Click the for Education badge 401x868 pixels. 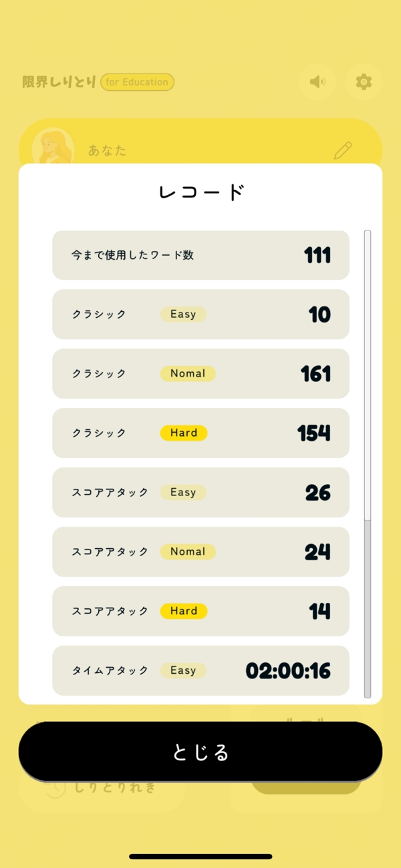point(137,82)
